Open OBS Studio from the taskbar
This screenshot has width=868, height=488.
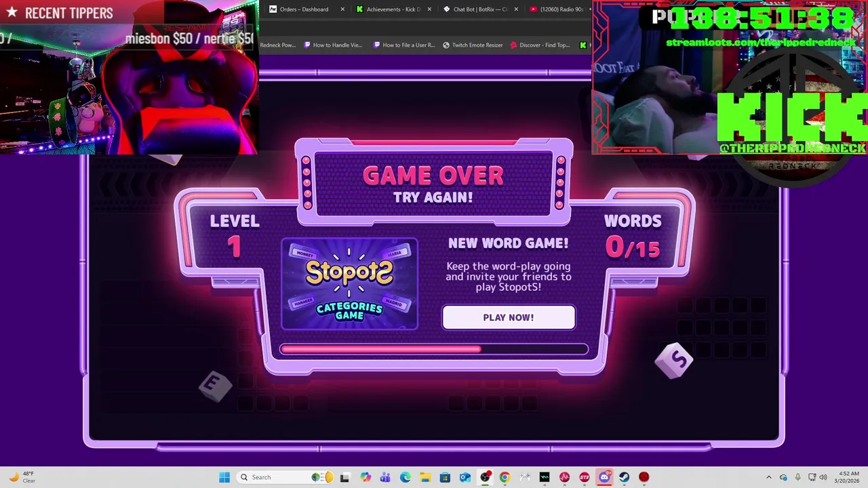click(x=485, y=477)
